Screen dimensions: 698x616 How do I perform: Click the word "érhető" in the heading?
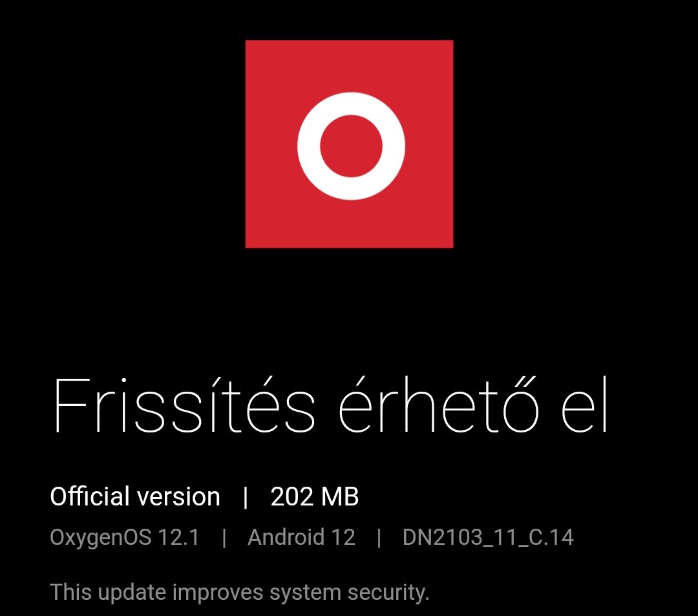(x=439, y=405)
